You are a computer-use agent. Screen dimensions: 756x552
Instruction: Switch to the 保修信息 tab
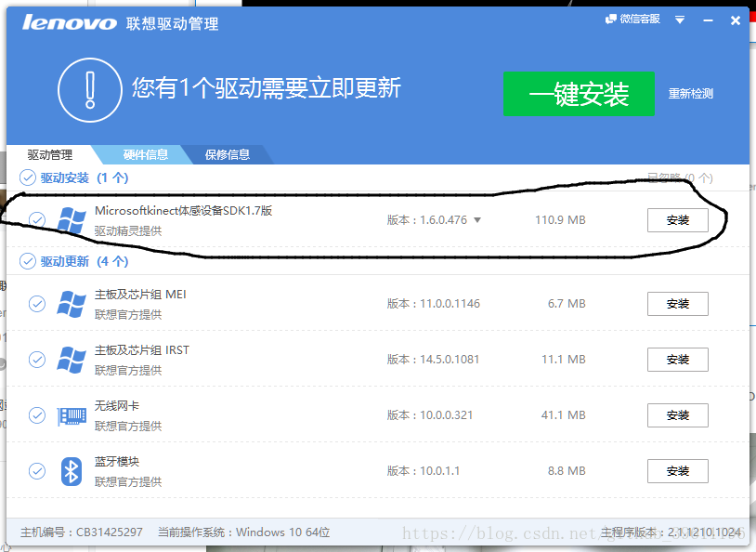228,154
